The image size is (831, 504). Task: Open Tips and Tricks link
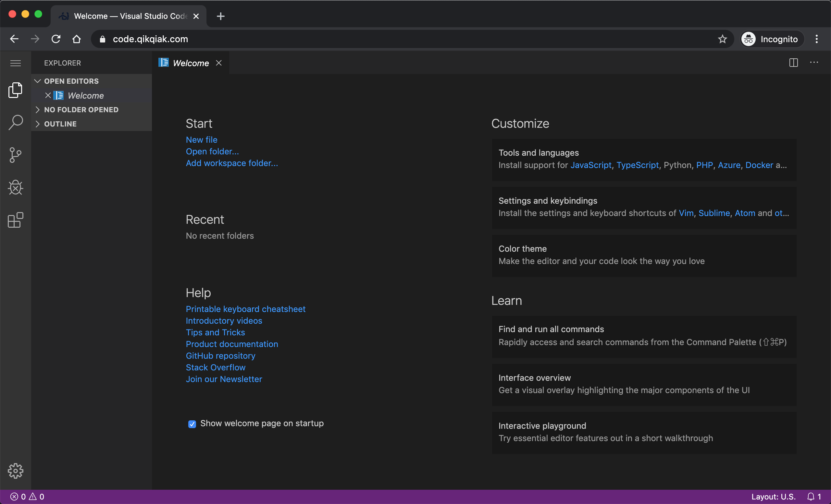point(215,332)
